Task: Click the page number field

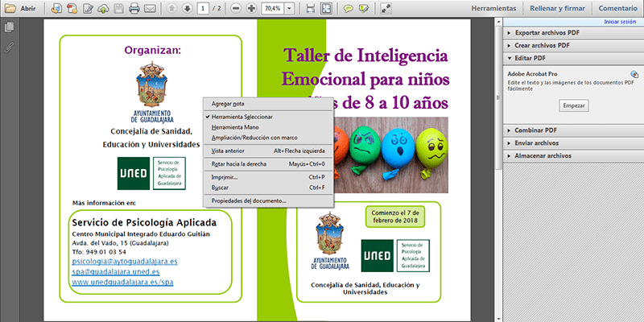Action: coord(203,8)
